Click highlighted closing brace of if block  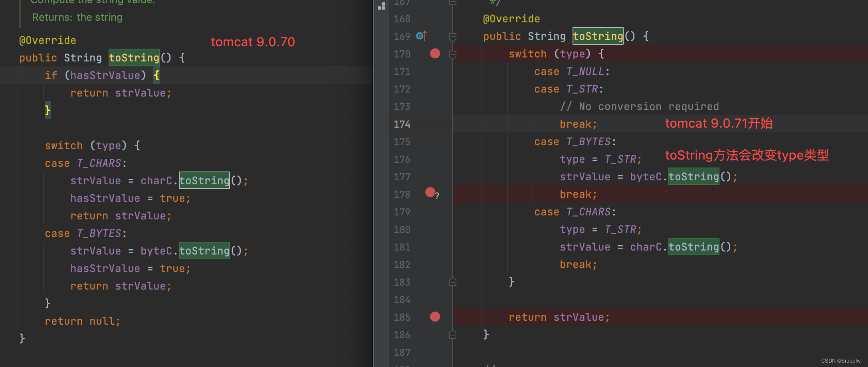48,110
